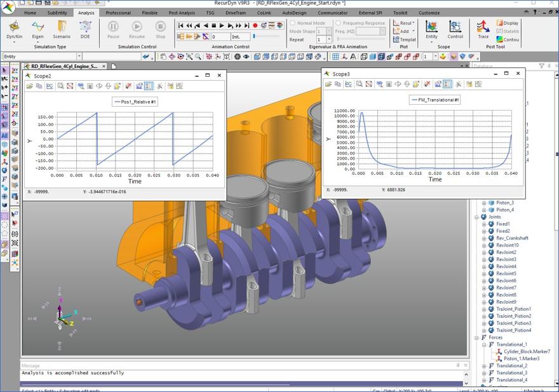This screenshot has width=559, height=392.
Task: Switch to the Post Analysis tab
Action: (x=182, y=13)
